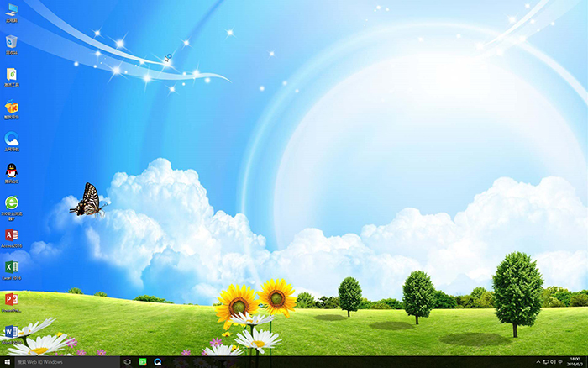Open the blue web navigation browser shortcut
This screenshot has width=588, height=368.
pyautogui.click(x=12, y=139)
